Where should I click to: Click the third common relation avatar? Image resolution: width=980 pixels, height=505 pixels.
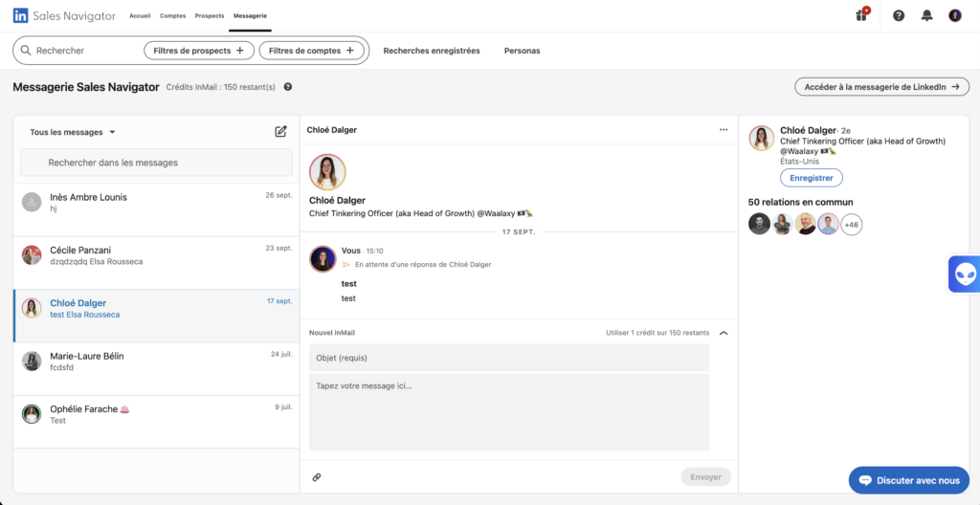coord(806,224)
